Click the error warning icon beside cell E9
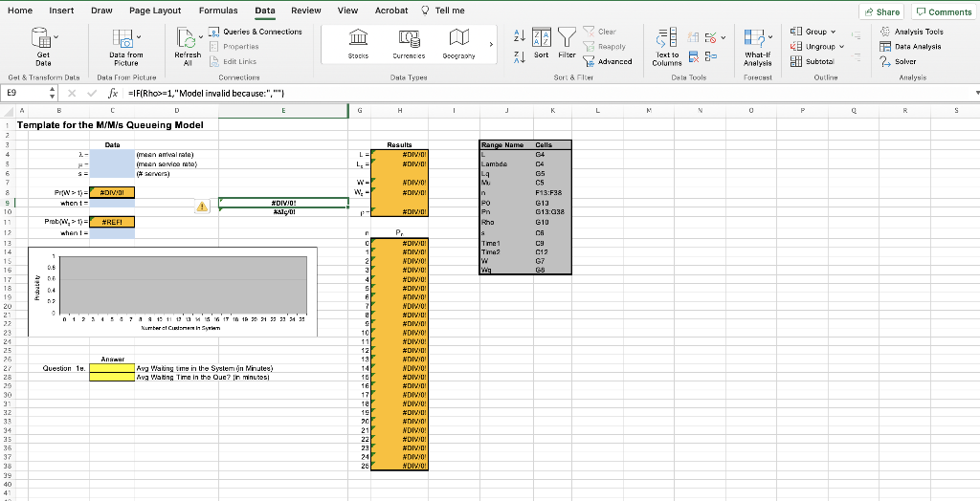Screen dimensions: 980x501 pos(203,204)
